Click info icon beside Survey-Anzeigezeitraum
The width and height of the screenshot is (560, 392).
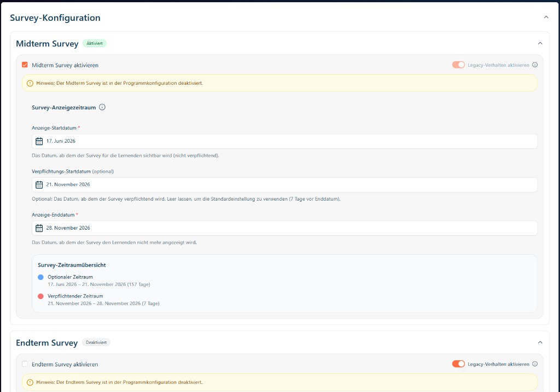[102, 107]
